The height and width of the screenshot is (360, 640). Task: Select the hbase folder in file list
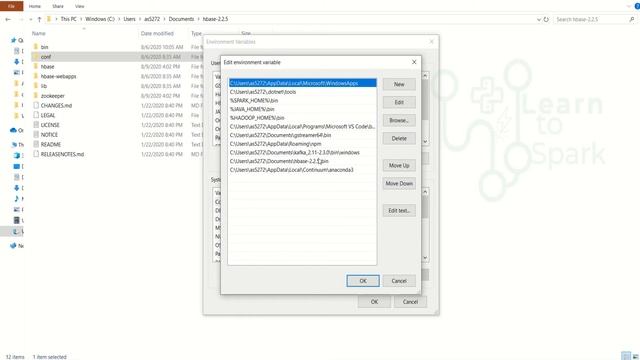click(x=47, y=67)
